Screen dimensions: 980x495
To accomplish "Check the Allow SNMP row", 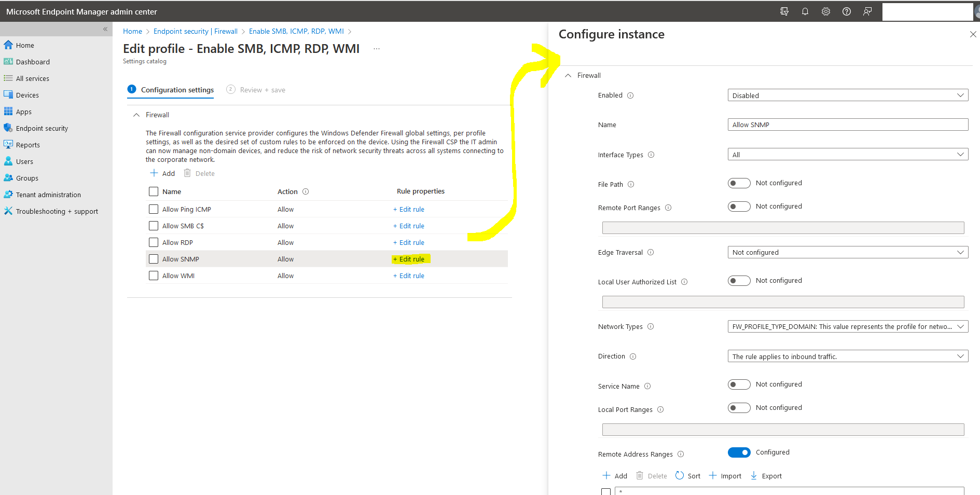I will (154, 259).
